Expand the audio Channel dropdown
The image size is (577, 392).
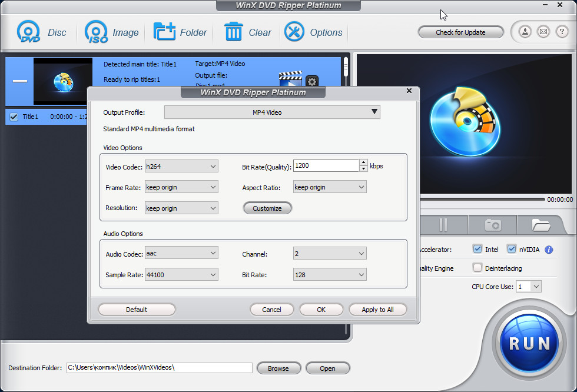[x=330, y=253]
